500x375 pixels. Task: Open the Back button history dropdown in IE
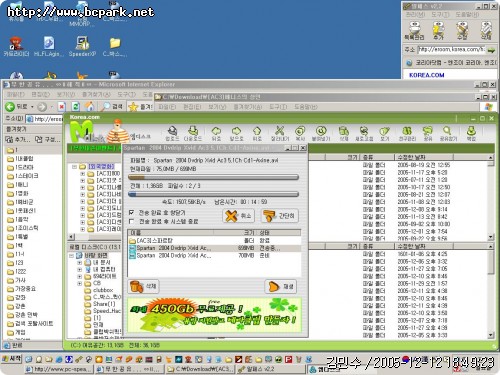point(32,107)
